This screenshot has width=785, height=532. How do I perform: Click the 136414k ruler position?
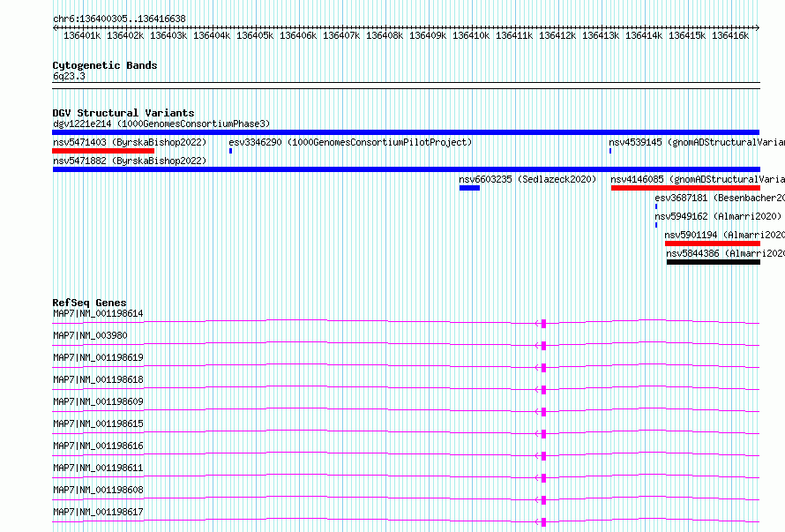pyautogui.click(x=644, y=35)
